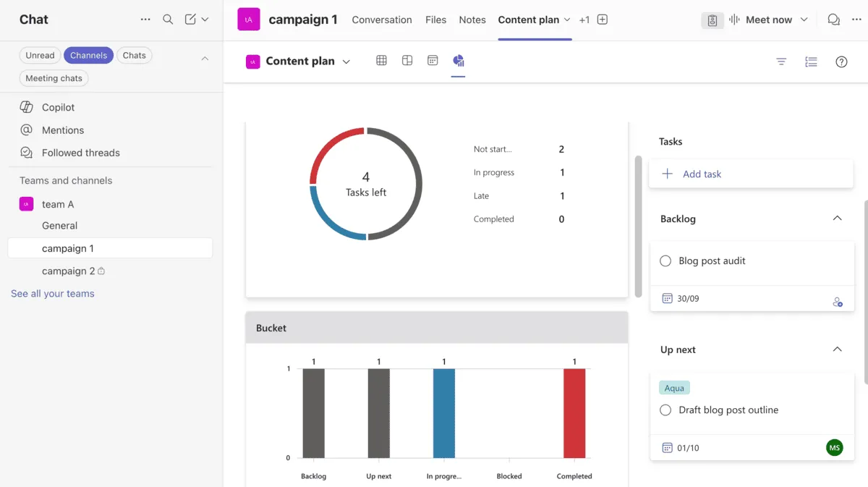Image resolution: width=868 pixels, height=487 pixels.
Task: Select the Charts view icon
Action: [458, 61]
